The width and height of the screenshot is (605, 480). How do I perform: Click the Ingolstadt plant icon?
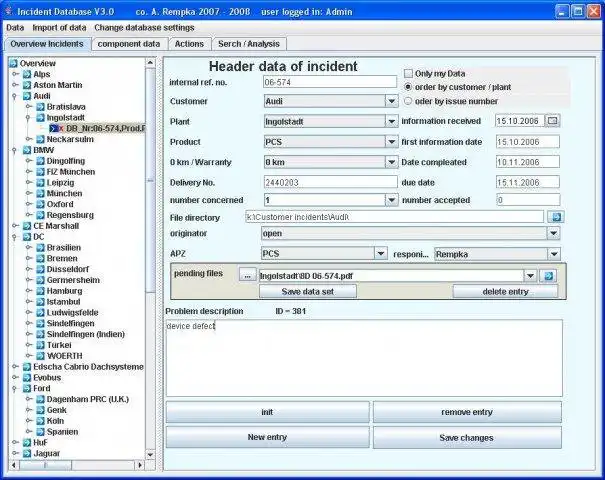41,117
